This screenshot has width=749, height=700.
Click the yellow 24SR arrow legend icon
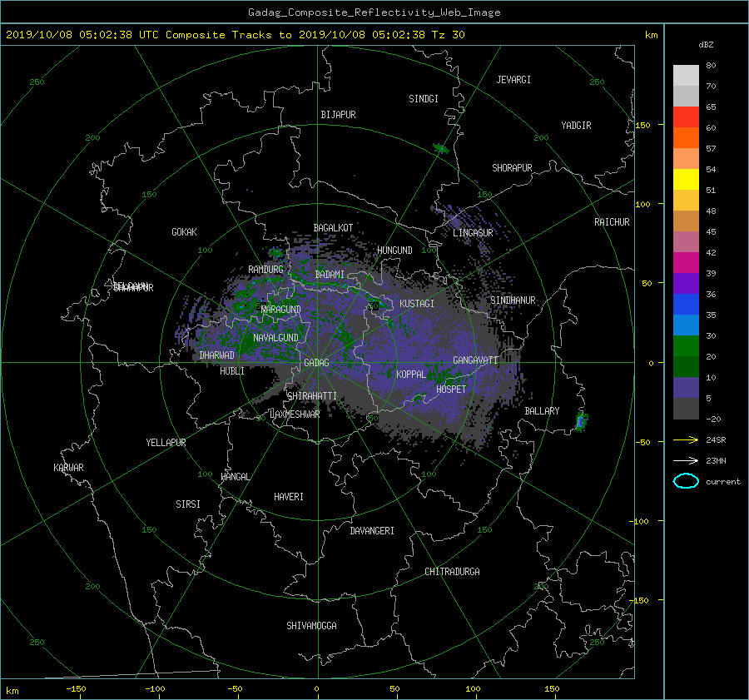pos(686,439)
